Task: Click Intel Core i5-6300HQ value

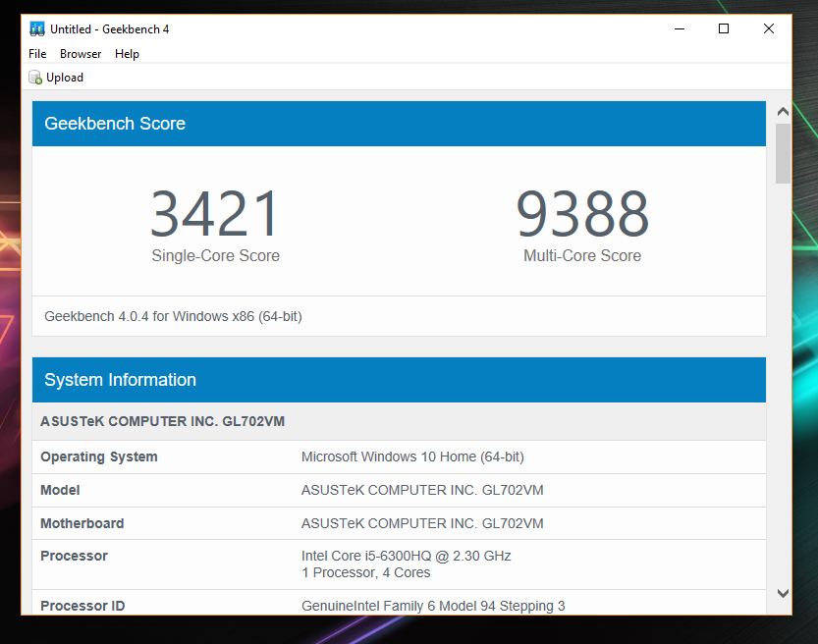Action: coord(406,556)
